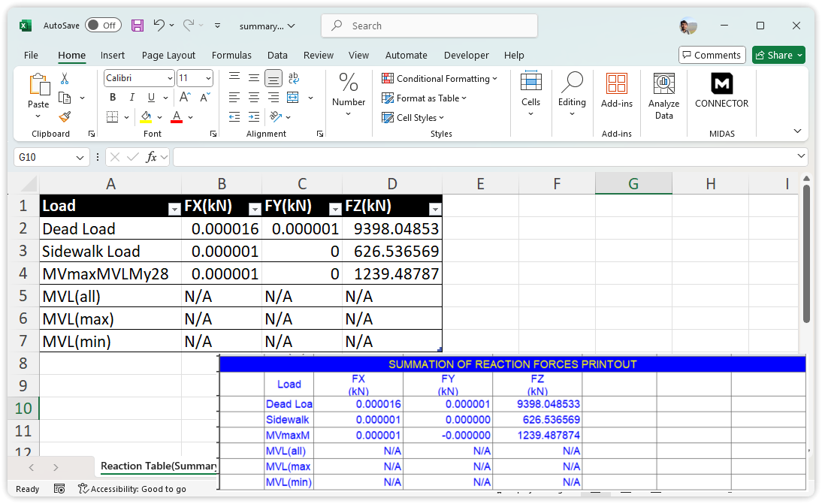
Task: Undo the last action
Action: (159, 25)
